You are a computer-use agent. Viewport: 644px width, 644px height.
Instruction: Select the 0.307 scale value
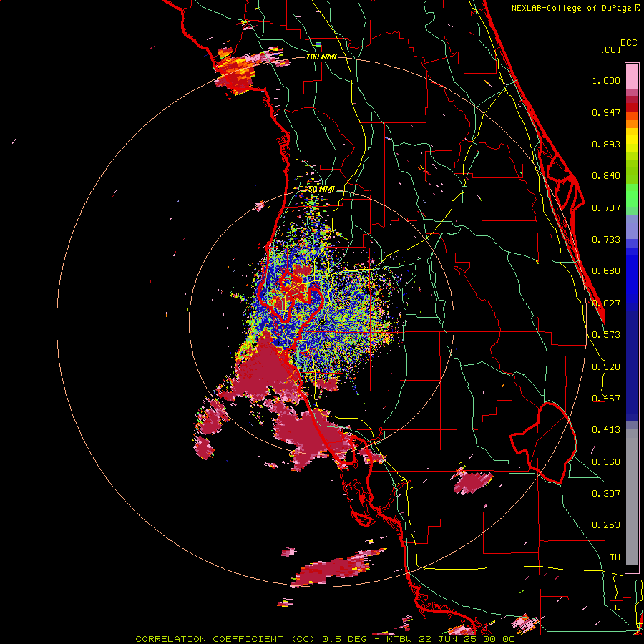[x=606, y=493]
